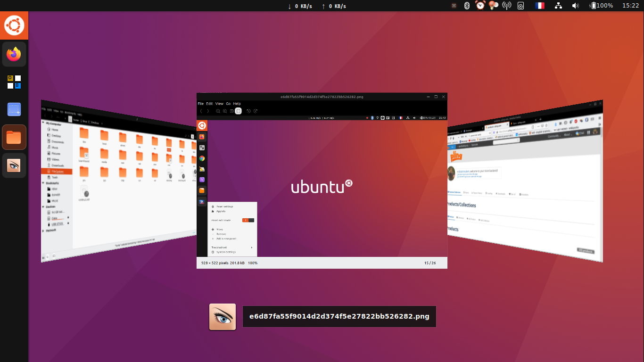The width and height of the screenshot is (644, 362).
Task: Select highlighted File System sidebar entry
Action: 57,172
